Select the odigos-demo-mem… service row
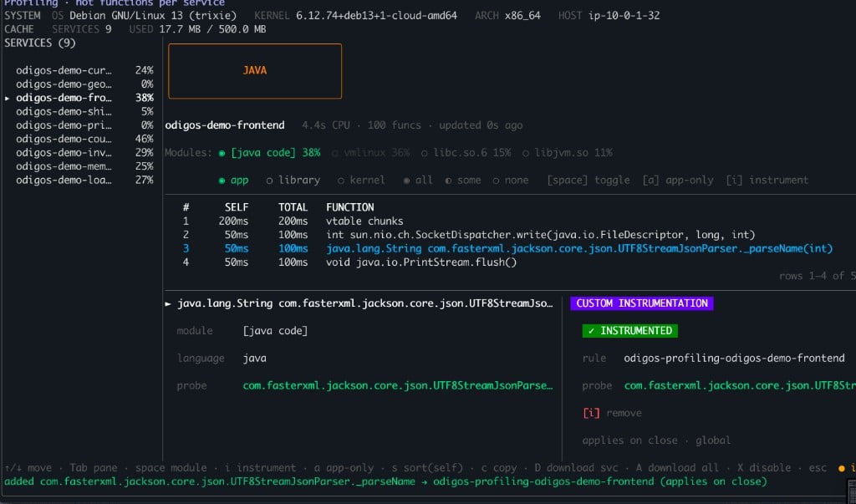The image size is (856, 504). (84, 166)
